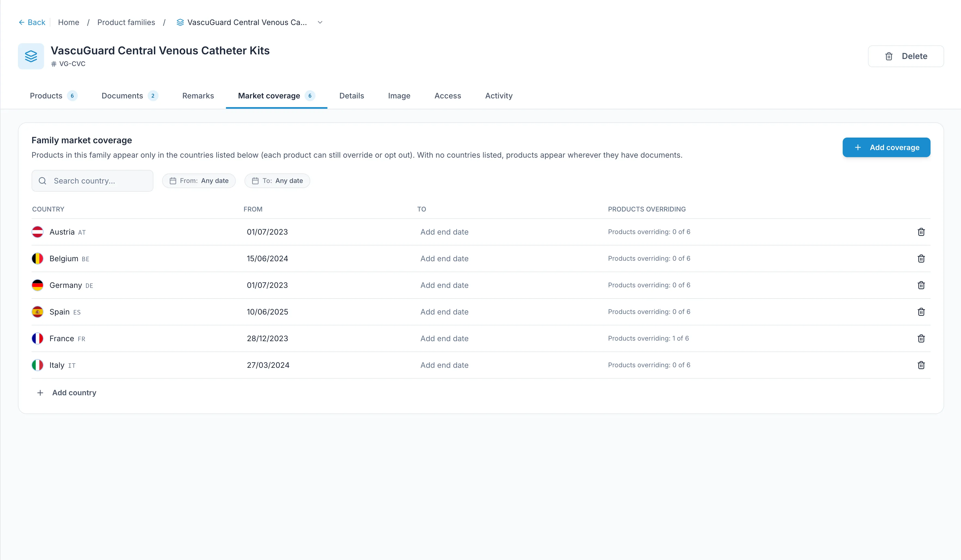Edit Austria from date 01/07/2023
This screenshot has height=560, width=961.
tap(267, 232)
